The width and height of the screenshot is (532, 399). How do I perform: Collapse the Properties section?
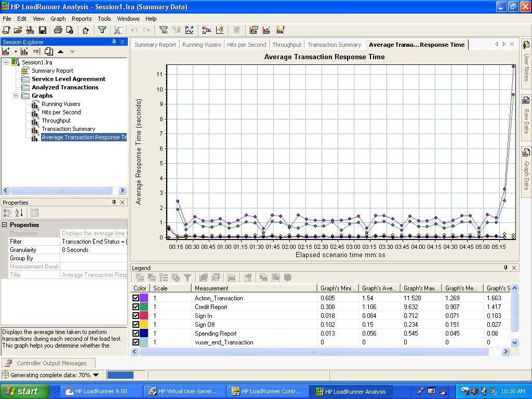(5, 225)
